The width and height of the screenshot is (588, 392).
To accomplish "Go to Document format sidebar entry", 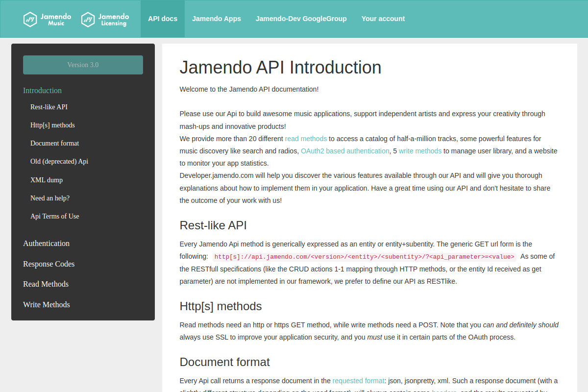I will click(54, 143).
